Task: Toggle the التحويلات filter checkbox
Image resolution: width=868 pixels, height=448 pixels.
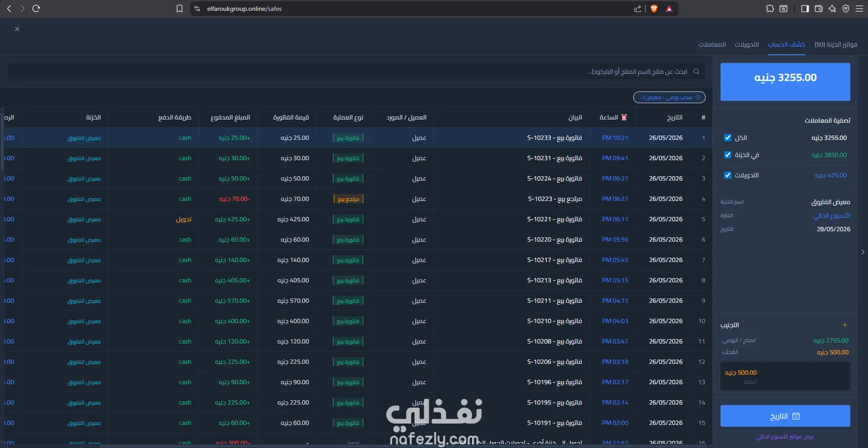Action: 728,175
